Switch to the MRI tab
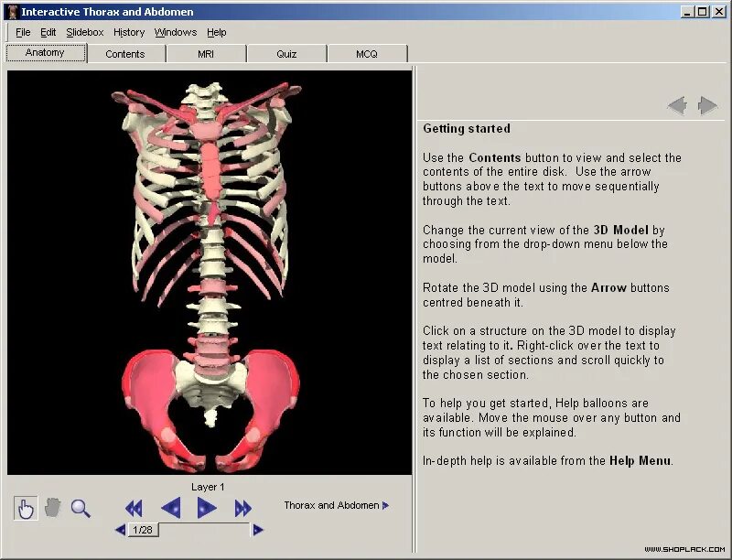 tap(206, 54)
